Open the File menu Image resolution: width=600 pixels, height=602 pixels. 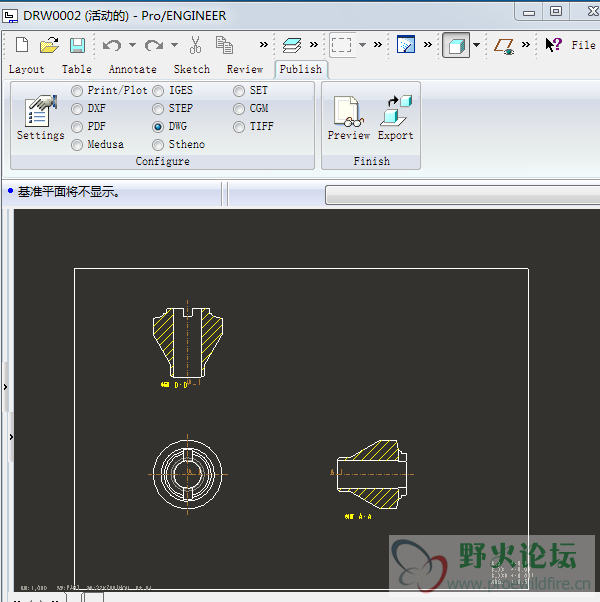[583, 45]
